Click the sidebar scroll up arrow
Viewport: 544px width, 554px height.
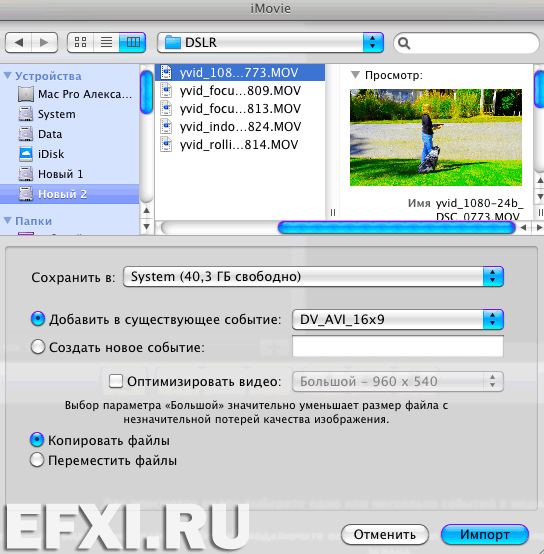pyautogui.click(x=147, y=211)
